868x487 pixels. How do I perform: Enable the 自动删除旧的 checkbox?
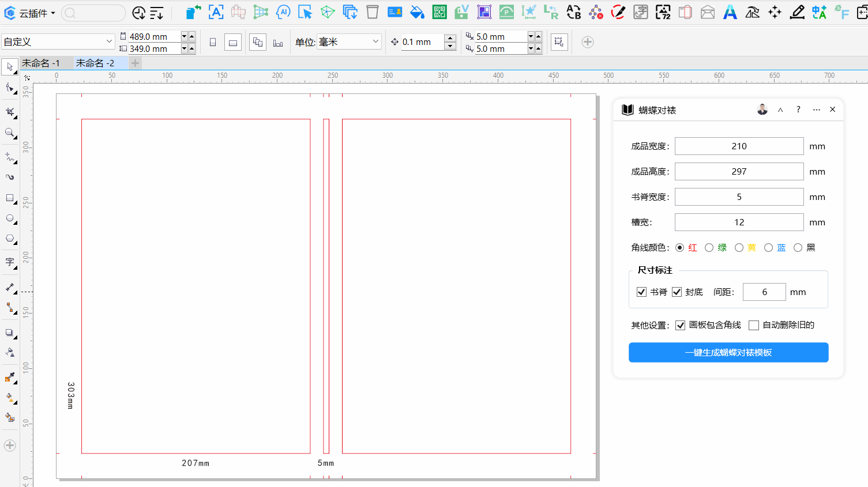click(x=753, y=325)
